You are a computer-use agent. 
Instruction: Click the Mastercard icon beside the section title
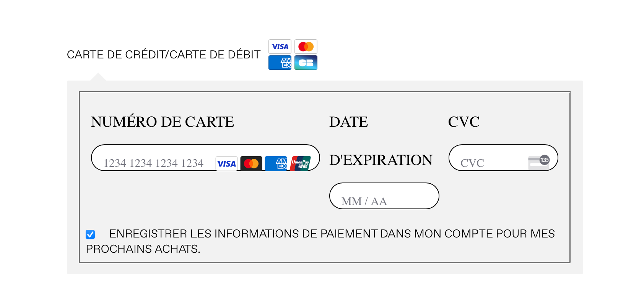tap(306, 46)
